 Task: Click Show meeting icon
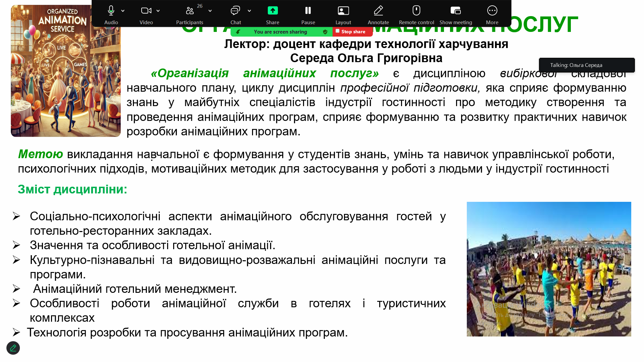(x=455, y=11)
